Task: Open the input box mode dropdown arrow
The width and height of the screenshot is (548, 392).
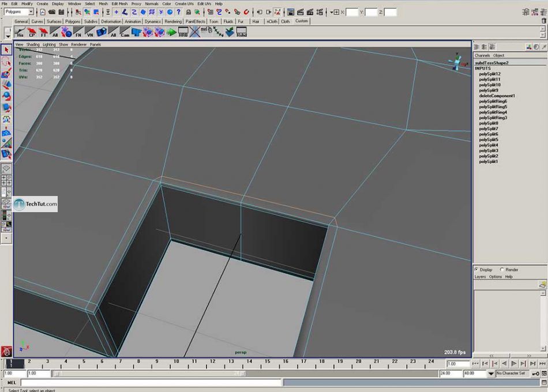Action: pos(331,12)
